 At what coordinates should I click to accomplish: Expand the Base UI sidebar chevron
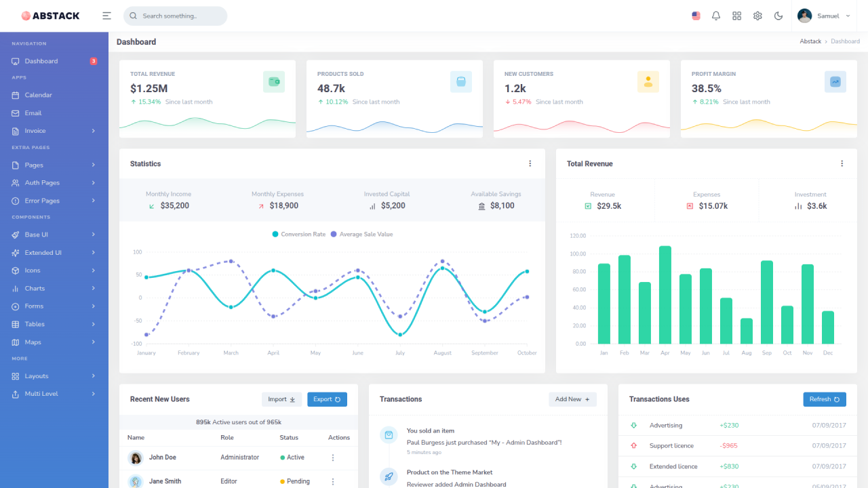pos(94,235)
